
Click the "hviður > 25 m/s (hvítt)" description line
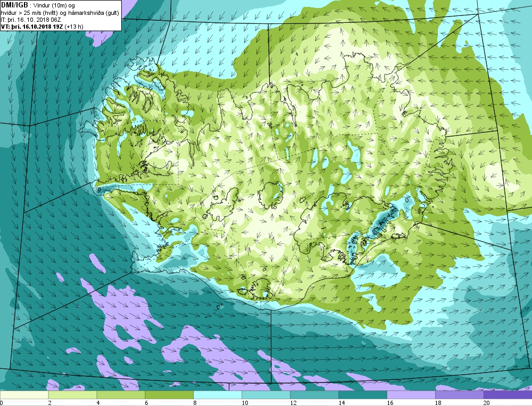(60, 13)
